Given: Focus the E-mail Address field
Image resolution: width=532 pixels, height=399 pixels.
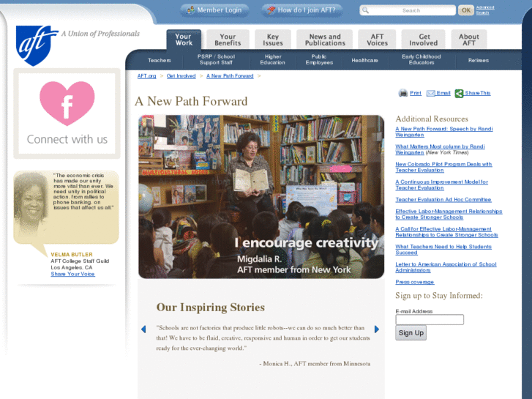Looking at the screenshot, I should point(430,319).
